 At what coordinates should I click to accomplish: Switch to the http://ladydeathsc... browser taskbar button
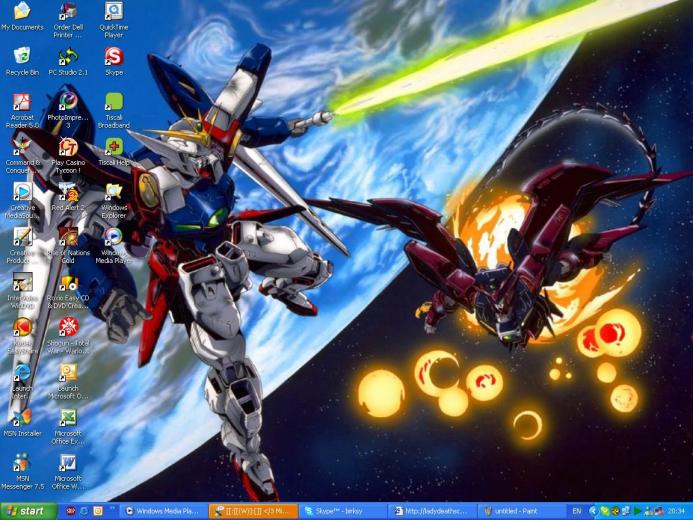pos(433,511)
